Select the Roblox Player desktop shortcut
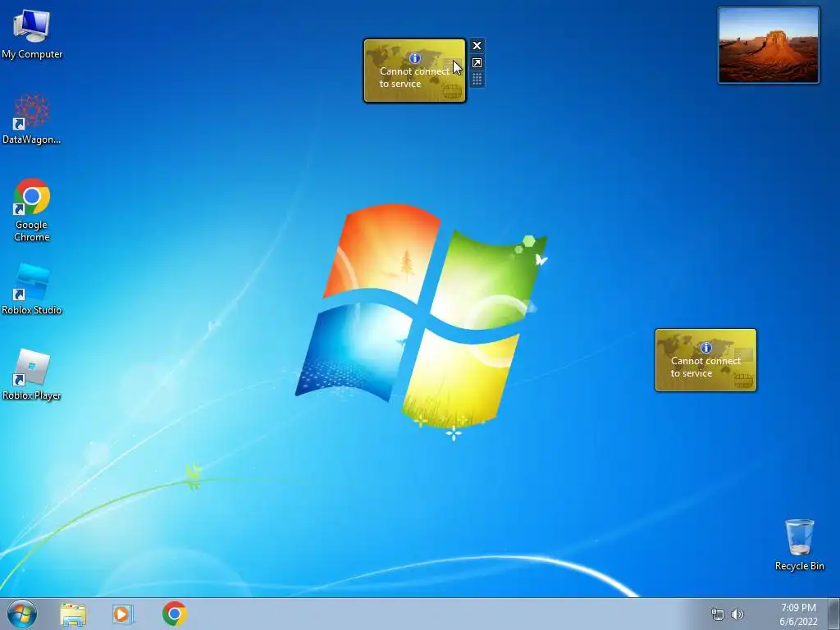 (32, 375)
